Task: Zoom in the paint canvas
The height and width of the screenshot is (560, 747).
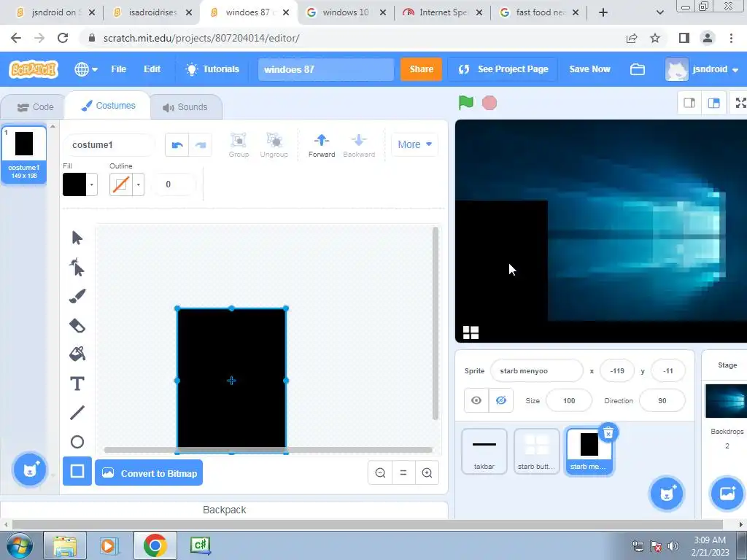Action: point(427,472)
